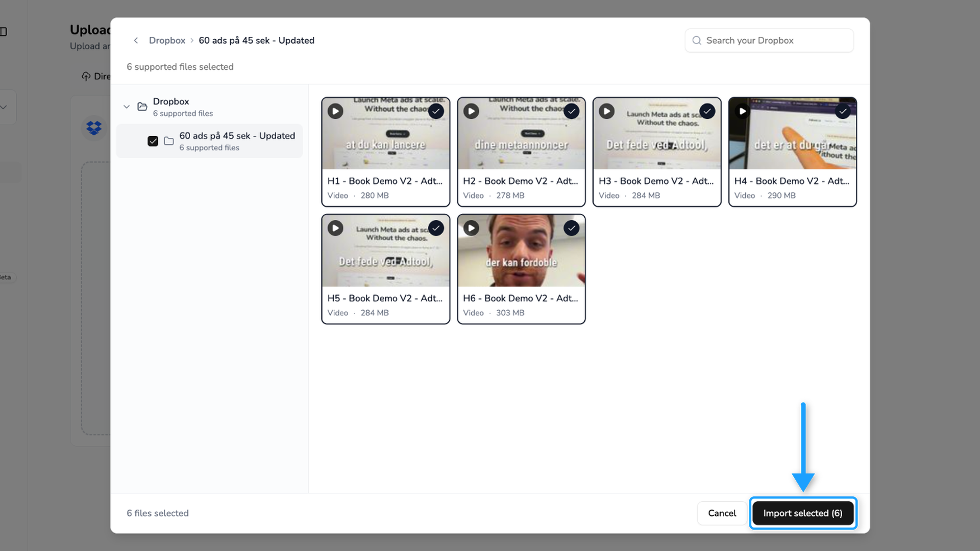Screen dimensions: 980x551
Task: Click the 303 MB size label of H6
Action: [x=510, y=313]
